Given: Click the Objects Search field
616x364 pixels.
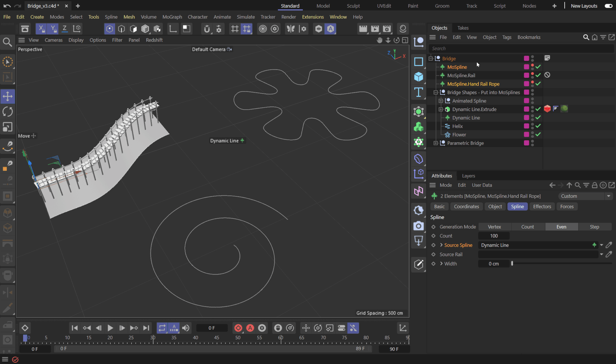Looking at the screenshot, I should [521, 48].
